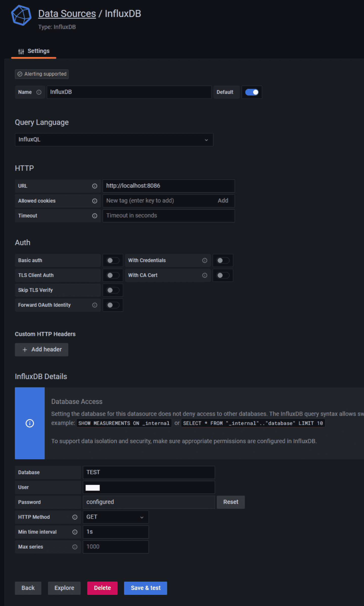Image resolution: width=364 pixels, height=606 pixels.
Task: Open the Settings tab
Action: [34, 51]
